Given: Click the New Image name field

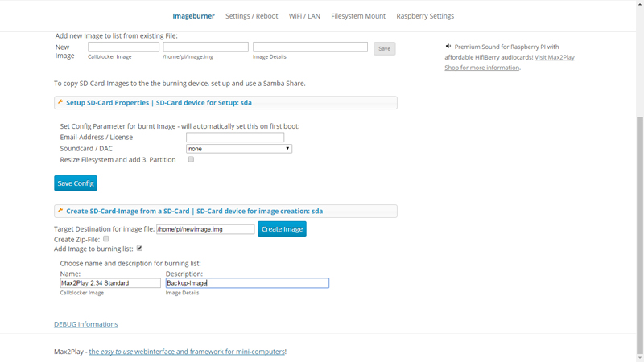Looking at the screenshot, I should [x=123, y=47].
